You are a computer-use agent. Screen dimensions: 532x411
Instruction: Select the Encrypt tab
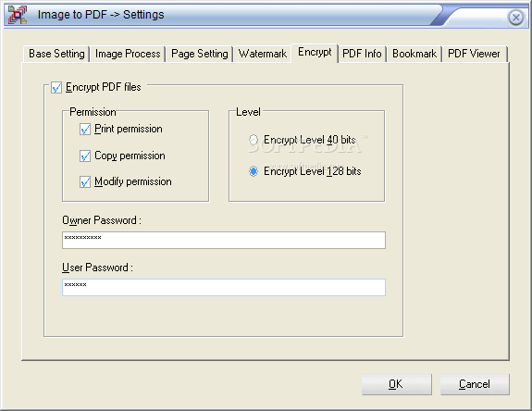(x=315, y=53)
